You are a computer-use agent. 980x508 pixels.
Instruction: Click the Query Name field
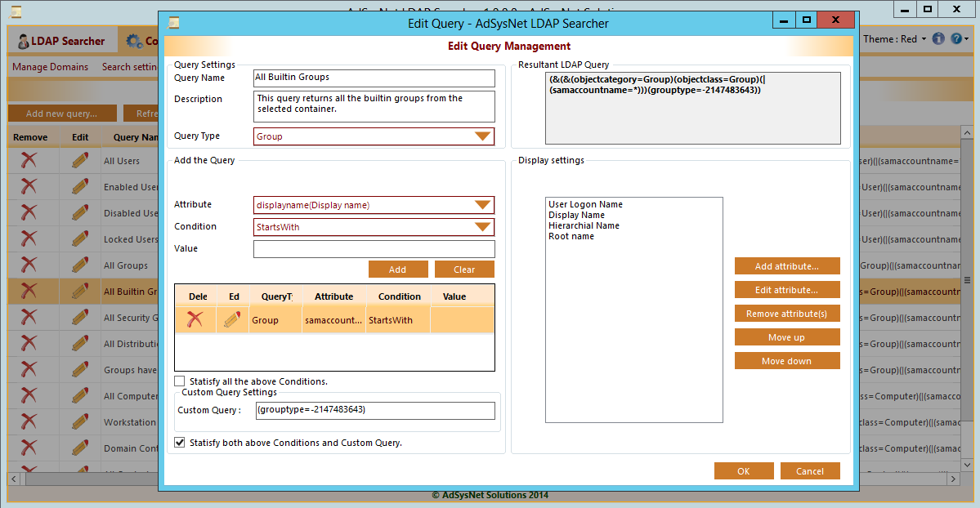point(374,78)
